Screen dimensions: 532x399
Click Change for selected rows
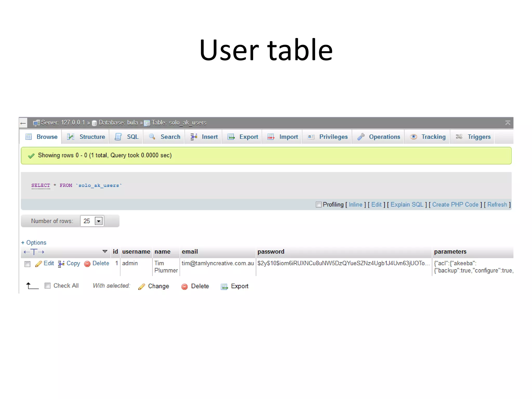coord(158,286)
